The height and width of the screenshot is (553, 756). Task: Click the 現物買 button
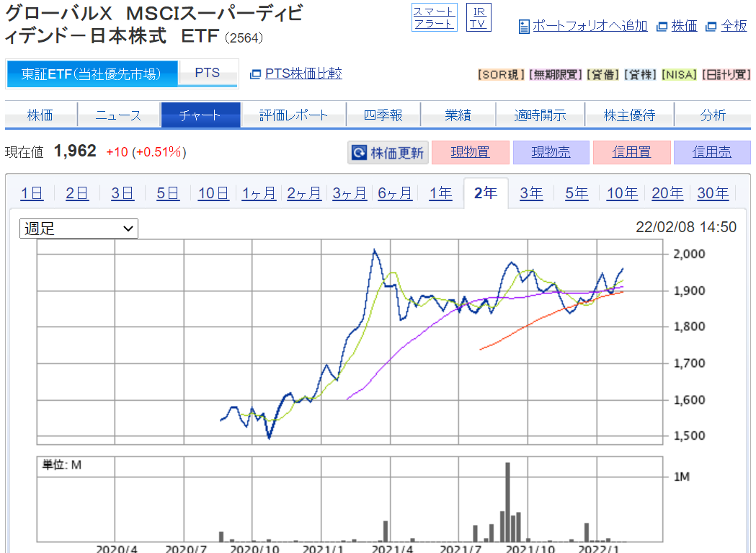(x=470, y=152)
